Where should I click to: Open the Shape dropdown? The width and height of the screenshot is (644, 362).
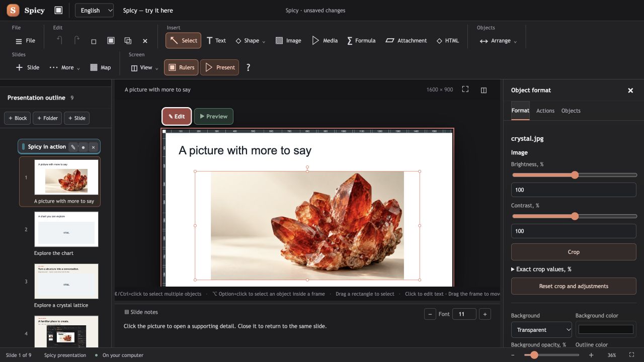point(251,41)
